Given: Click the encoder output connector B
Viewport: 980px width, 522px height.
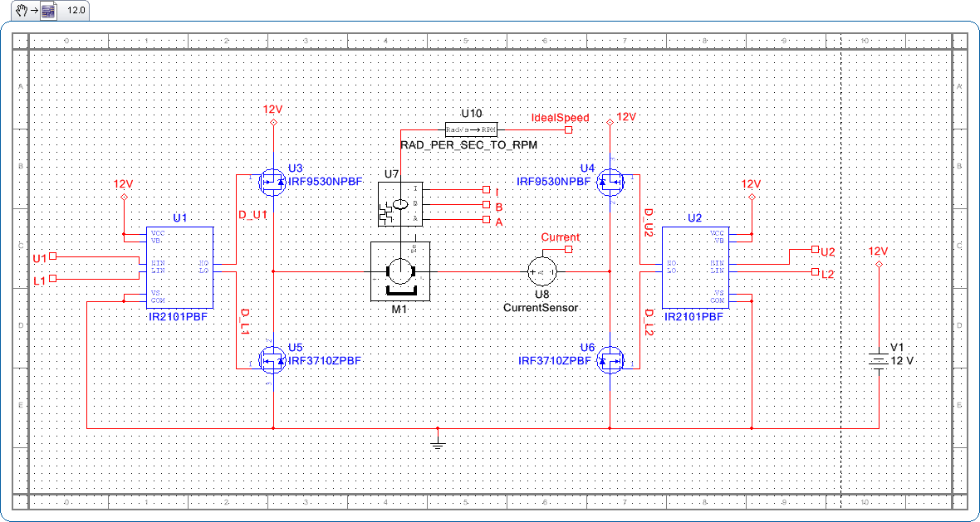Looking at the screenshot, I should [485, 204].
